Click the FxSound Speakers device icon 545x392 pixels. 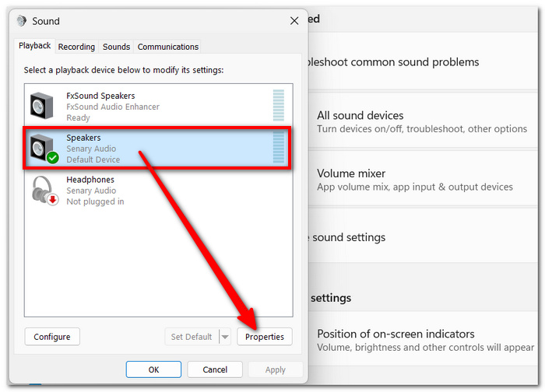coord(42,106)
